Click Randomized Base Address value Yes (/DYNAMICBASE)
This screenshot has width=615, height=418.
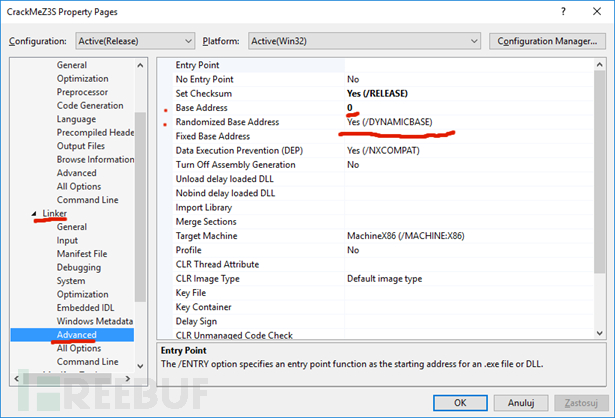pos(389,122)
